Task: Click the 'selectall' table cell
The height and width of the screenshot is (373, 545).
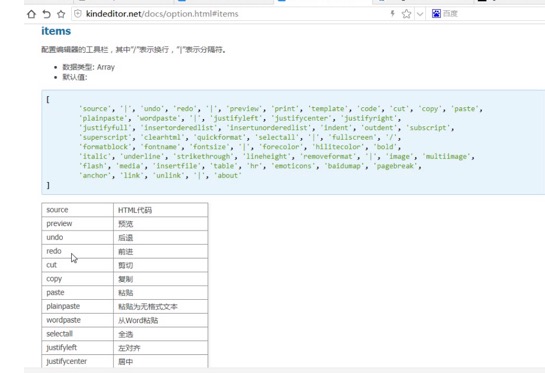Action: 78,334
